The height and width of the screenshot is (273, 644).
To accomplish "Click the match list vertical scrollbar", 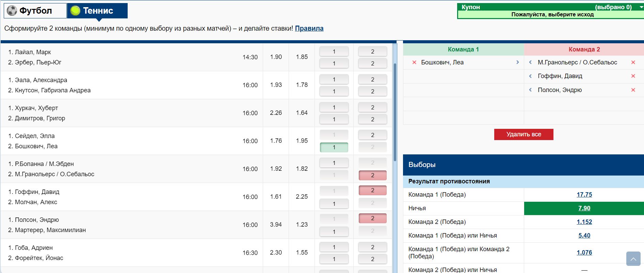I will click(395, 112).
